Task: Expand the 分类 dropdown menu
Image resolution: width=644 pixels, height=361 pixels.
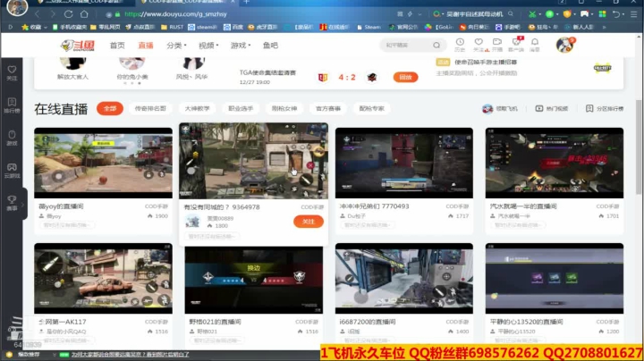Action: [x=176, y=46]
